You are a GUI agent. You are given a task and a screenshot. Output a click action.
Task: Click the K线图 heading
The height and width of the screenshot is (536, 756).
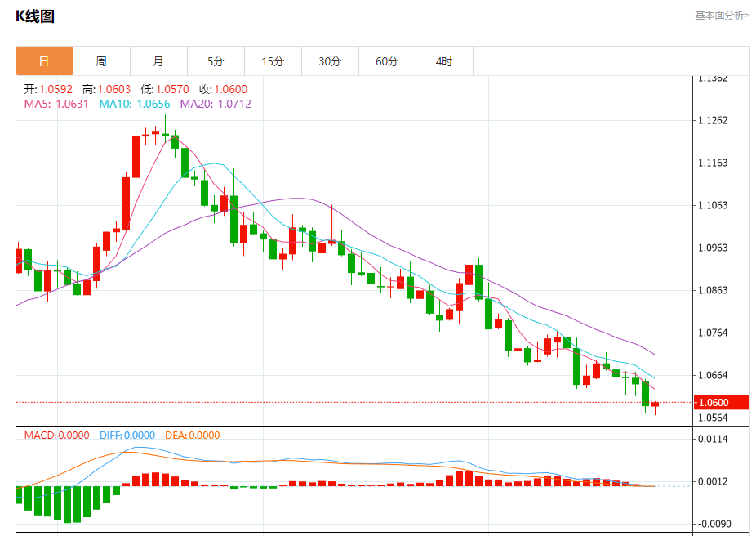(35, 16)
